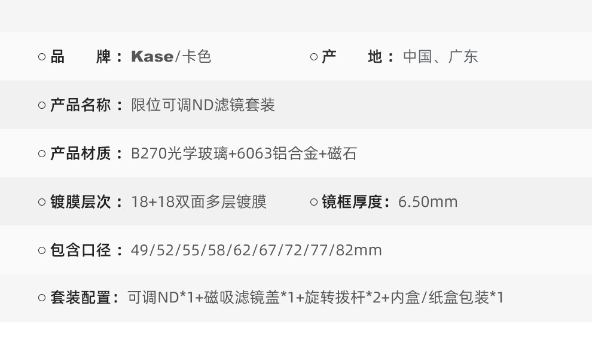This screenshot has height=364, width=592.
Task: Click the bullet circle before 镜框厚度
Action: 314,203
